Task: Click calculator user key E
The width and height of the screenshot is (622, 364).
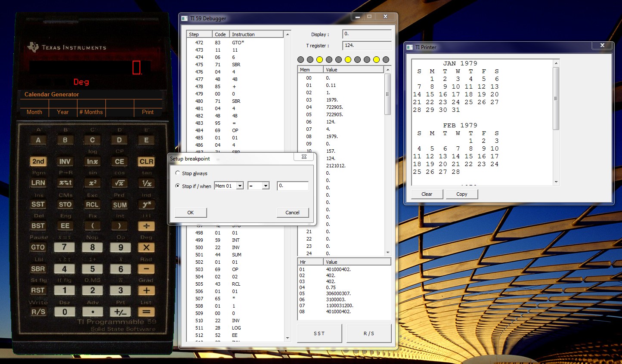Action: click(146, 140)
